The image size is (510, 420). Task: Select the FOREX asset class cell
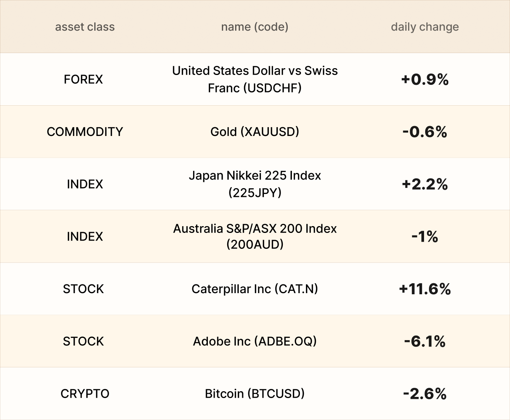[x=83, y=79]
